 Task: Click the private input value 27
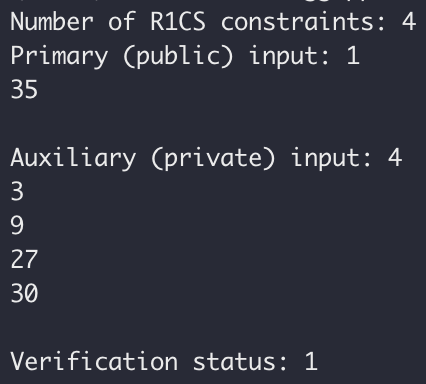(x=24, y=259)
